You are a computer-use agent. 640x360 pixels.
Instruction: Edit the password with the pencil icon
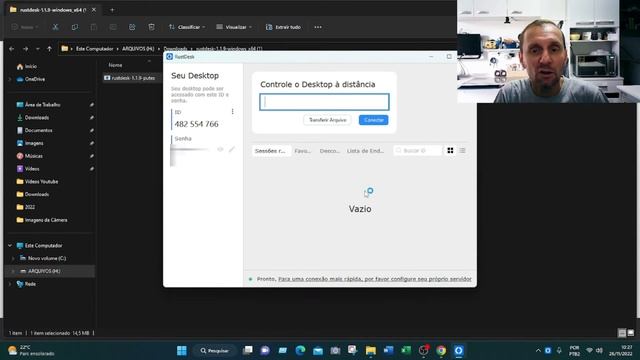click(x=231, y=149)
